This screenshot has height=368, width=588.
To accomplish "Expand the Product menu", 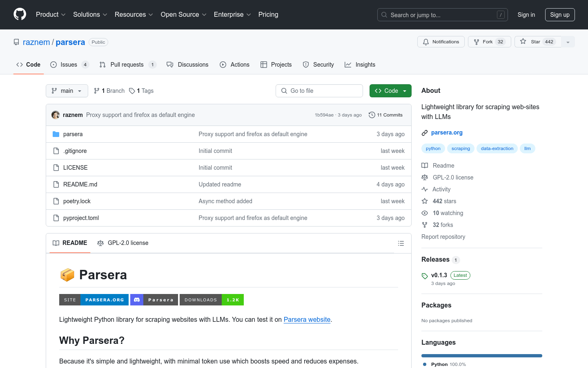I will 51,14.
